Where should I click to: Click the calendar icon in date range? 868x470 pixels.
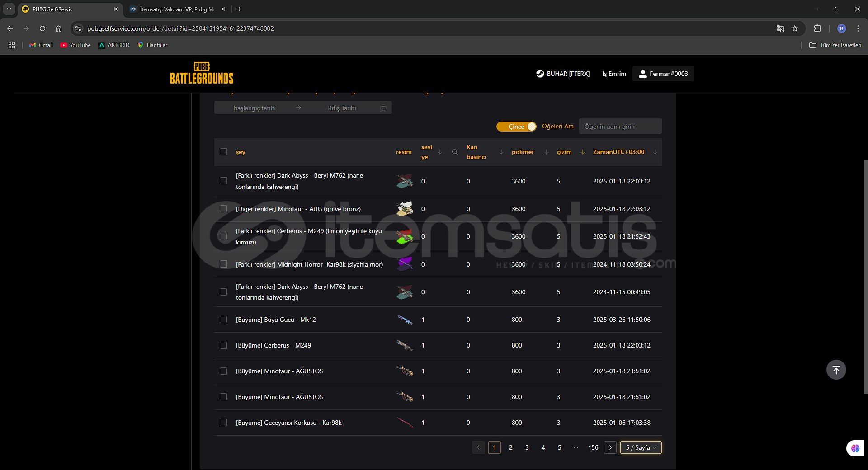pyautogui.click(x=383, y=108)
